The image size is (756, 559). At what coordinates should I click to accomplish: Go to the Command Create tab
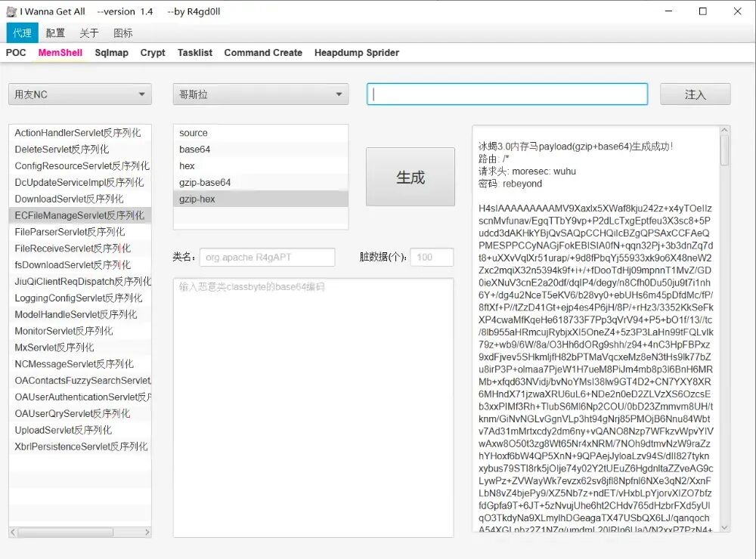[x=263, y=53]
